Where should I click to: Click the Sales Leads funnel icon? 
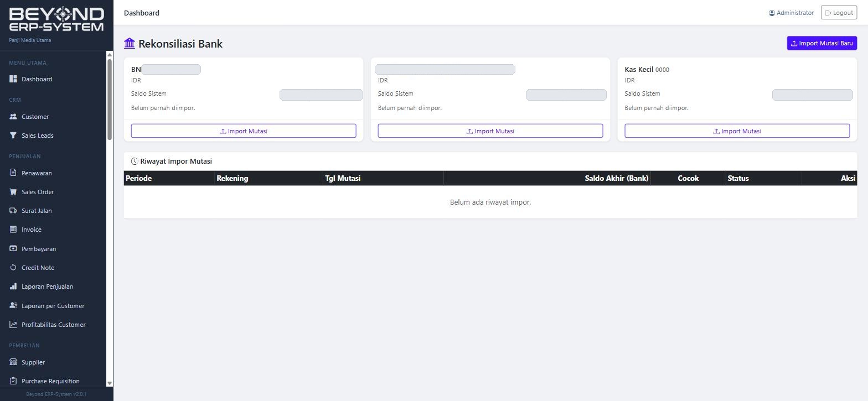click(13, 136)
